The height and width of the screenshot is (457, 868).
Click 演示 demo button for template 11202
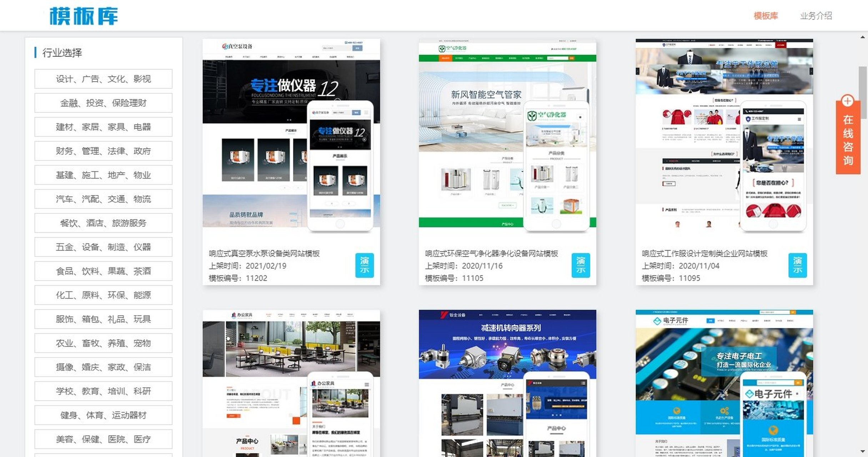(364, 265)
